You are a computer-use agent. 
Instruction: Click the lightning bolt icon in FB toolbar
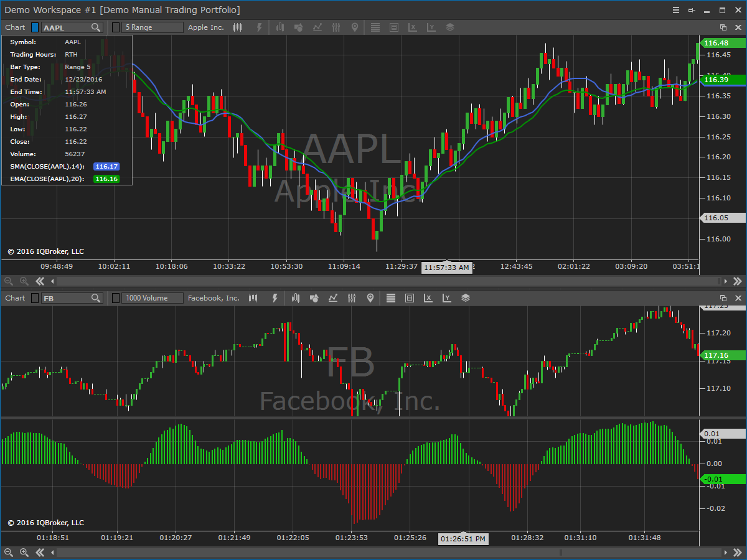point(275,298)
